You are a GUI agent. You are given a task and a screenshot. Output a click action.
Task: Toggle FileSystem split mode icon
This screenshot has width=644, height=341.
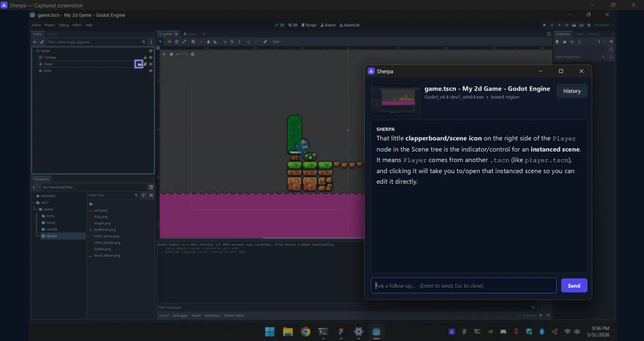point(151,187)
